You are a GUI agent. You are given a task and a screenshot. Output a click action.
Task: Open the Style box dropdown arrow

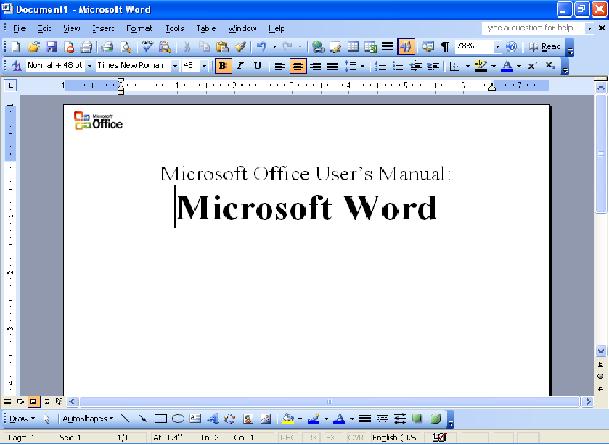(x=89, y=66)
